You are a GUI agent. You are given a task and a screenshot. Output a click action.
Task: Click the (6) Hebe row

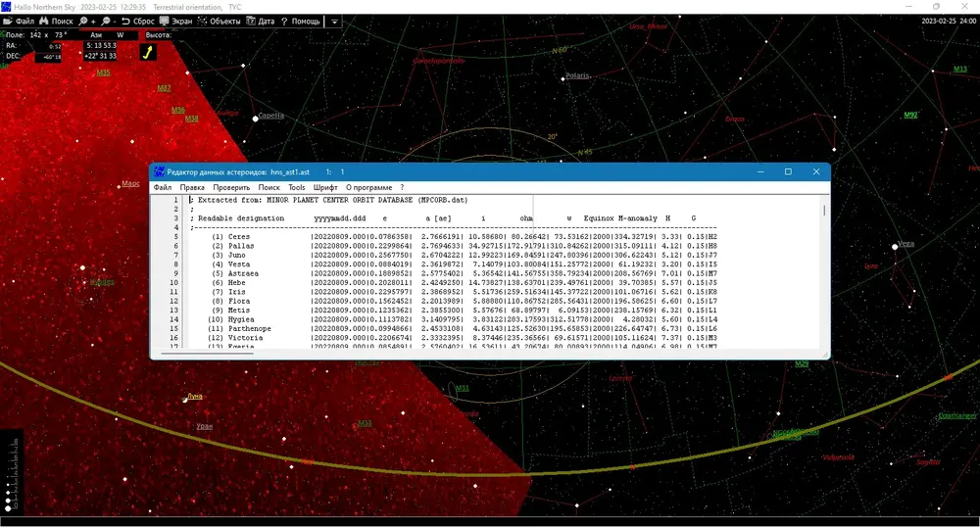click(x=464, y=283)
